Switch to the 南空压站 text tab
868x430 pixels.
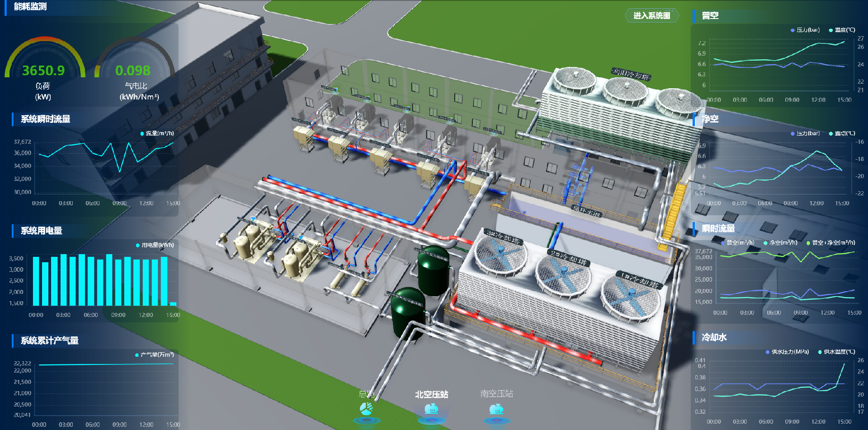496,394
